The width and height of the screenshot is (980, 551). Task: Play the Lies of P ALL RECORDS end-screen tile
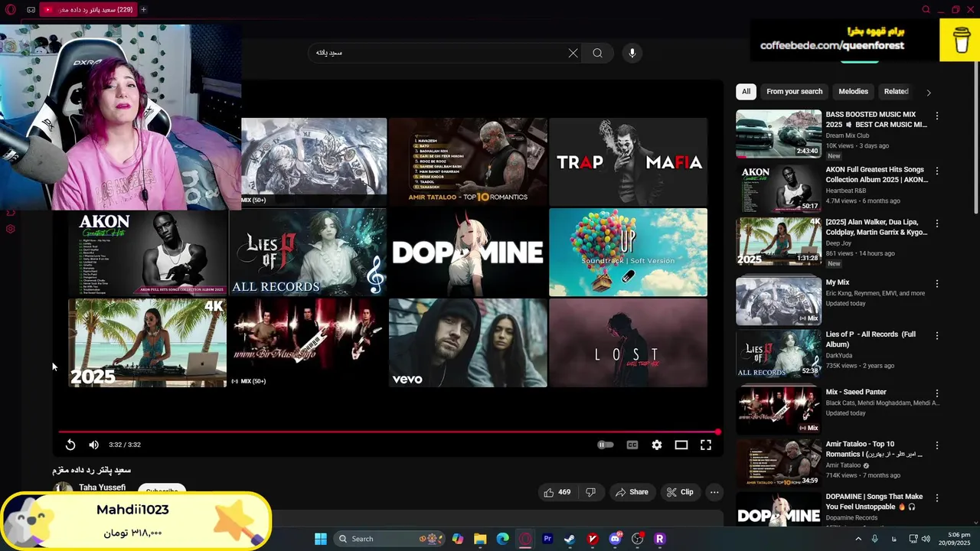(308, 252)
